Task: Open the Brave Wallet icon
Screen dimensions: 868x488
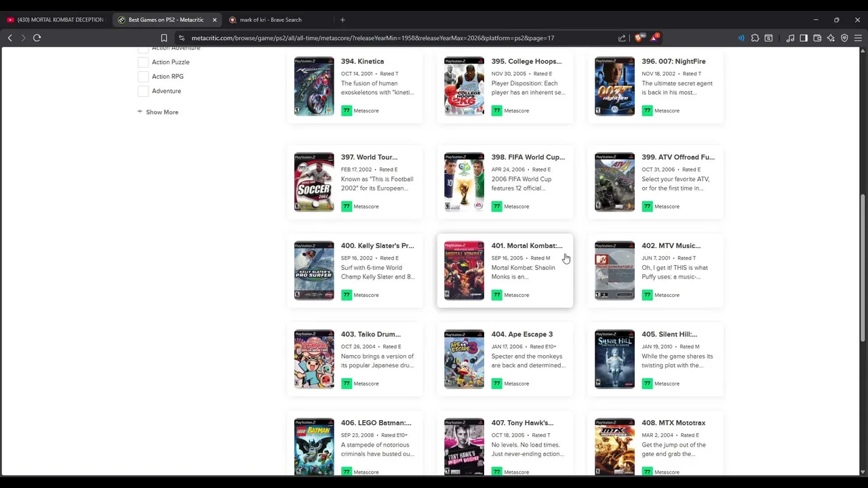Action: [x=817, y=38]
